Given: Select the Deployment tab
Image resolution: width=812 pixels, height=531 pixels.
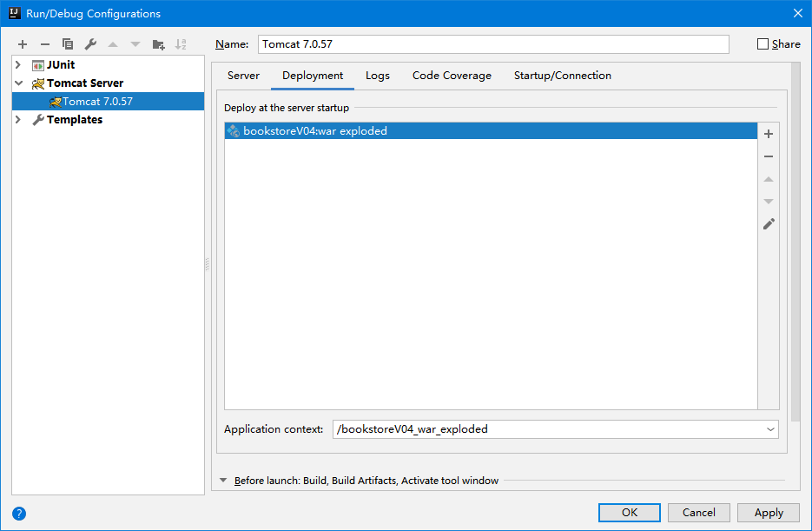Looking at the screenshot, I should pos(313,76).
